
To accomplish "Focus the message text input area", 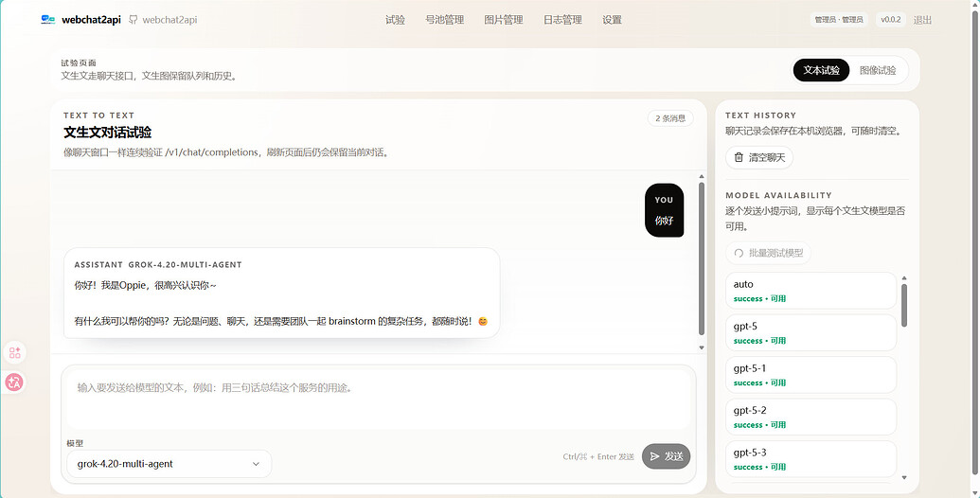I will [378, 400].
